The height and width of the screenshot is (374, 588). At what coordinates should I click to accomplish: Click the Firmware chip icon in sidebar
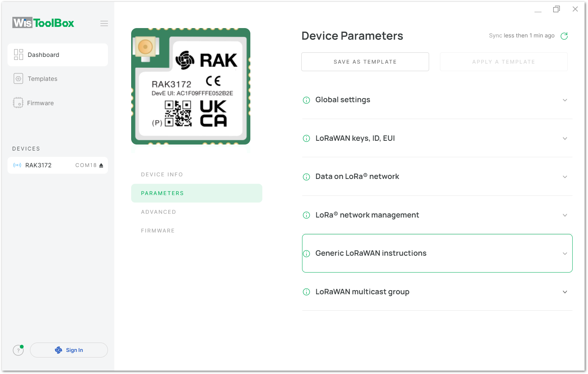[18, 103]
